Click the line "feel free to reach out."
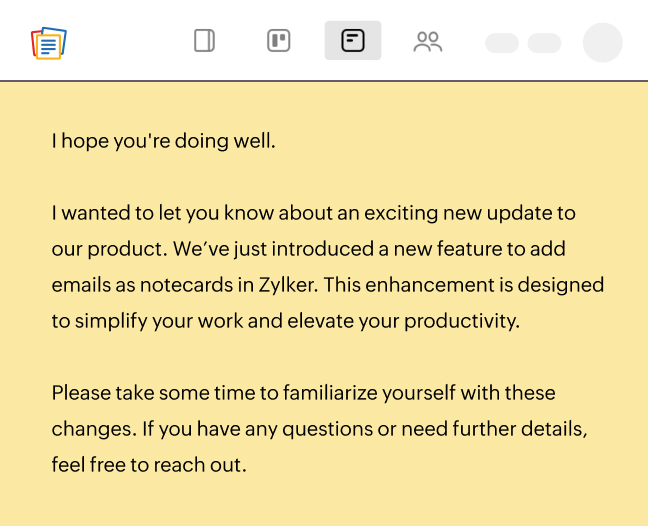The width and height of the screenshot is (648, 526). click(x=149, y=465)
